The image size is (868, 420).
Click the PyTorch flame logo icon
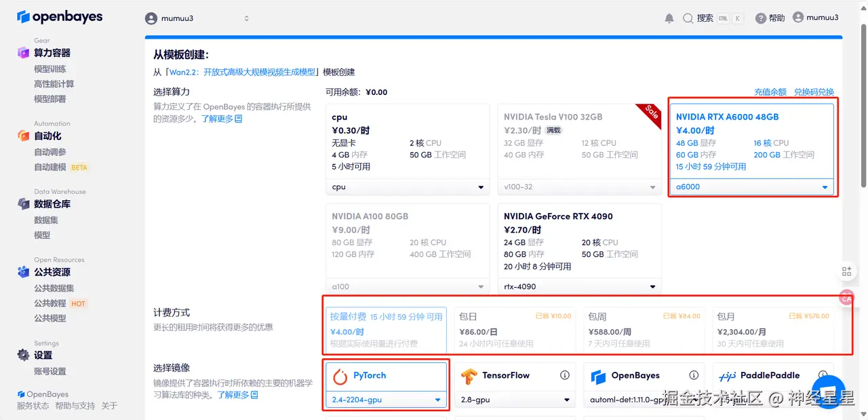point(340,376)
